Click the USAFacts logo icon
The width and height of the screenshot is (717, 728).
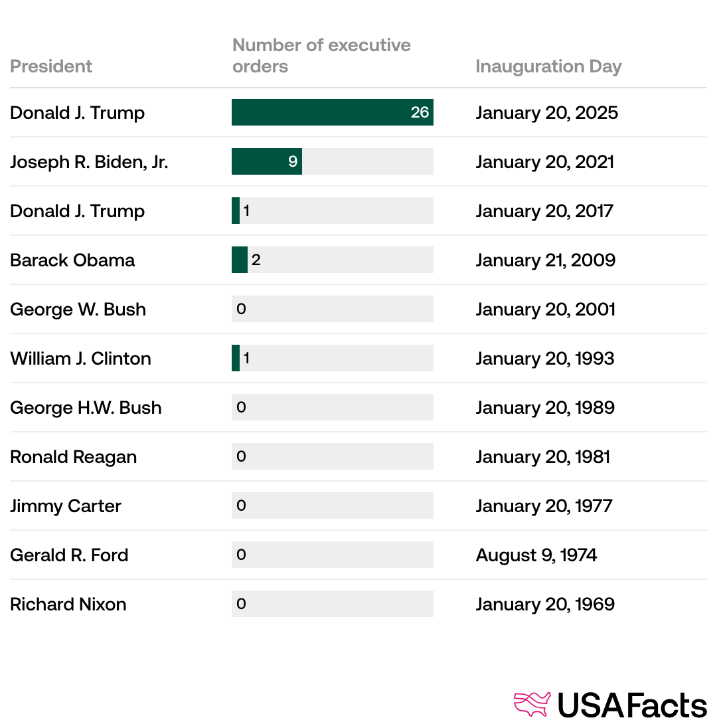click(532, 704)
